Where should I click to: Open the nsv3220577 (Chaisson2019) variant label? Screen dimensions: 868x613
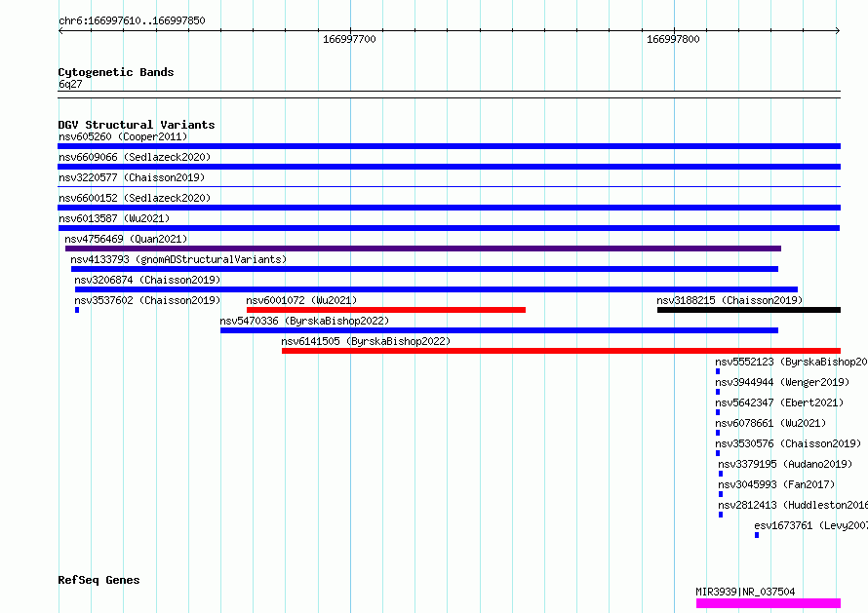(132, 177)
